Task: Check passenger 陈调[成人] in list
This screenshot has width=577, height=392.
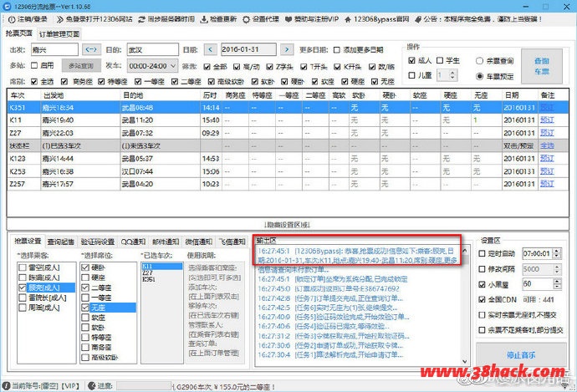Action: [22, 277]
